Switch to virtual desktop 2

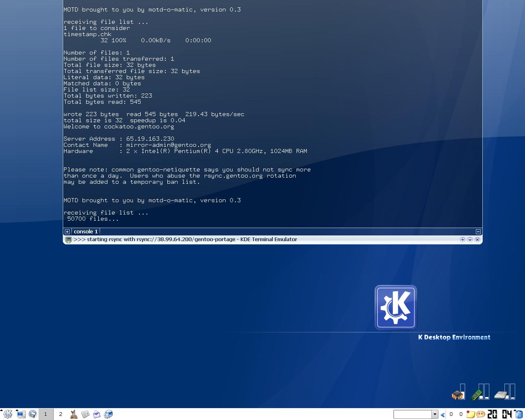pyautogui.click(x=61, y=414)
